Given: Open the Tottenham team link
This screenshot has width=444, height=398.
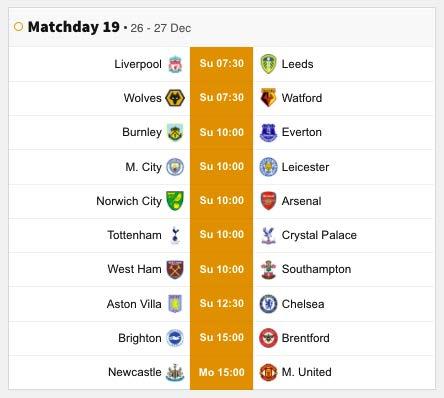Looking at the screenshot, I should [x=134, y=235].
